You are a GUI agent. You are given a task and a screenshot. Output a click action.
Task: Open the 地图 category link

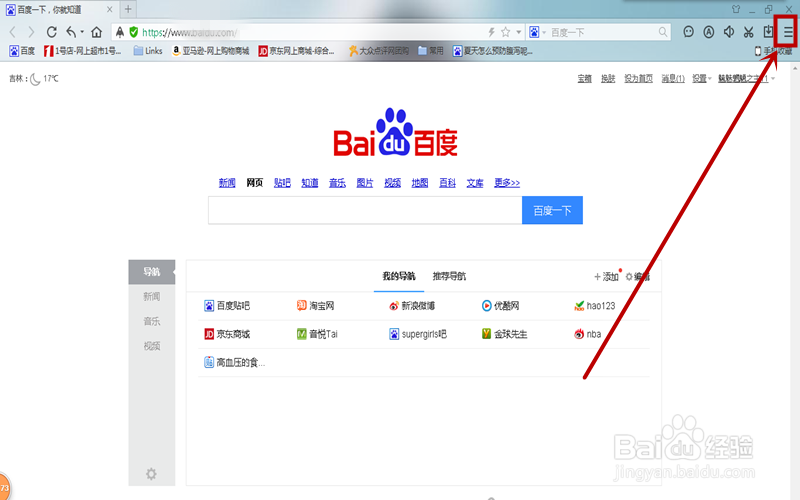(x=420, y=183)
